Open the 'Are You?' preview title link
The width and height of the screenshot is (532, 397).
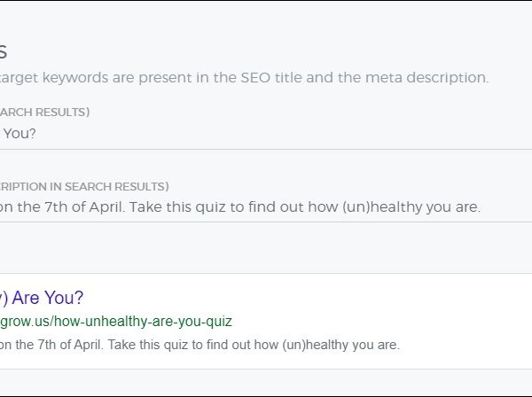pyautogui.click(x=43, y=298)
